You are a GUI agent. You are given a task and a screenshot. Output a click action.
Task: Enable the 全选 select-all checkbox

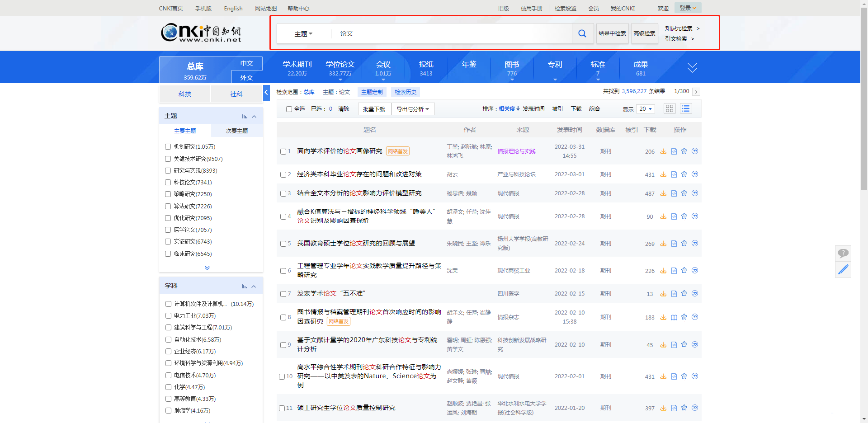click(x=289, y=108)
